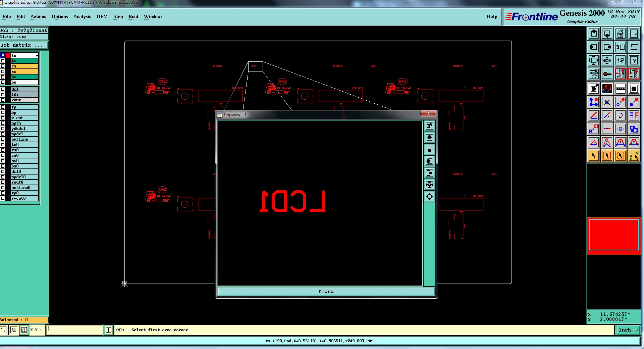Click the Job Matrix button
This screenshot has height=349, width=644.
pos(24,45)
